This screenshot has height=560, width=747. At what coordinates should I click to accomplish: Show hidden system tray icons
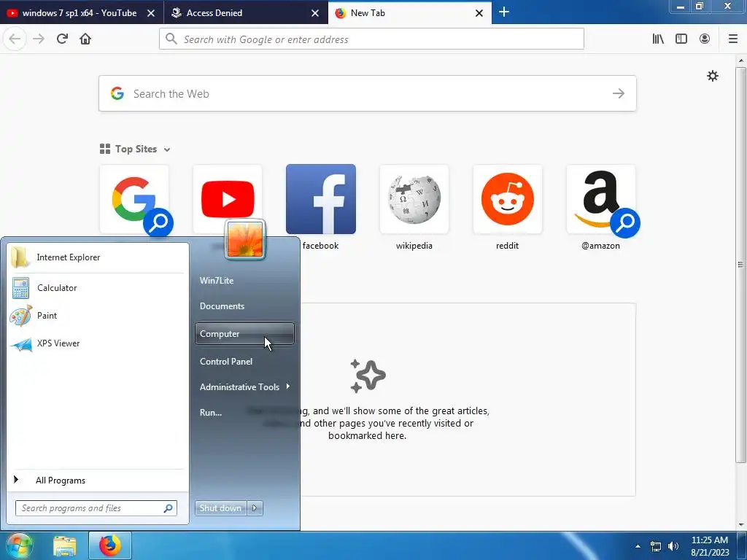point(638,546)
